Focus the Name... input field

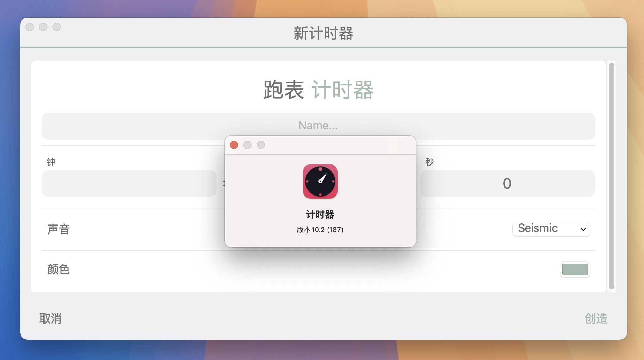(318, 126)
